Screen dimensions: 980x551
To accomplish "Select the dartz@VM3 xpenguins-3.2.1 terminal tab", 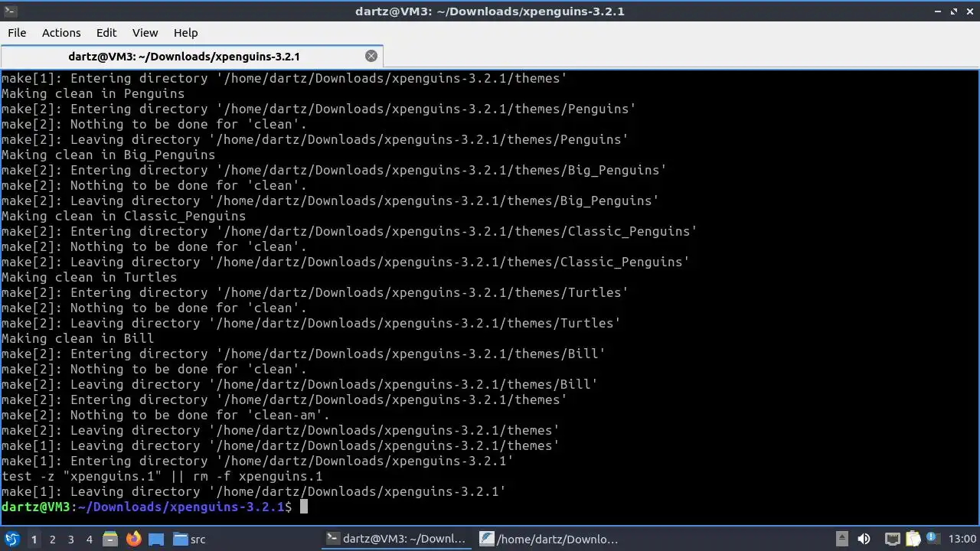I will 191,56.
